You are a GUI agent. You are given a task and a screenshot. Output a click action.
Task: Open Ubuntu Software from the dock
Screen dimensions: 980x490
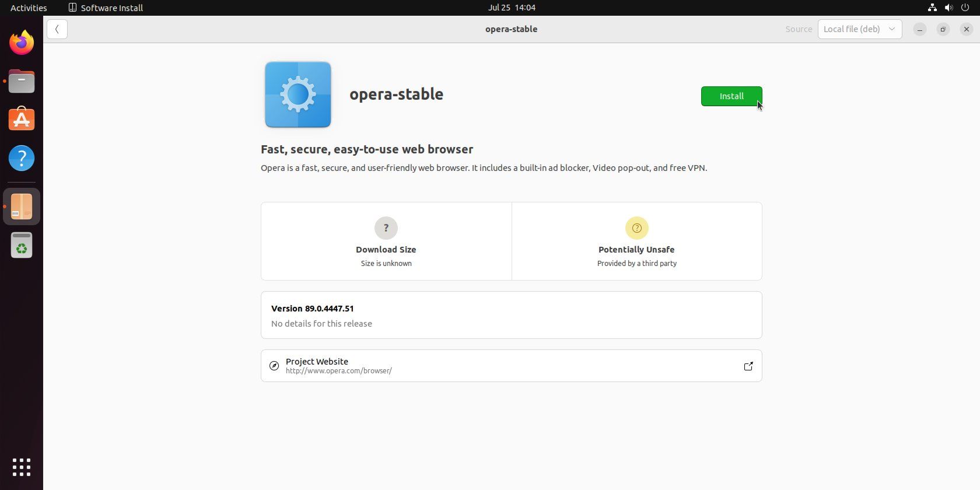22,120
